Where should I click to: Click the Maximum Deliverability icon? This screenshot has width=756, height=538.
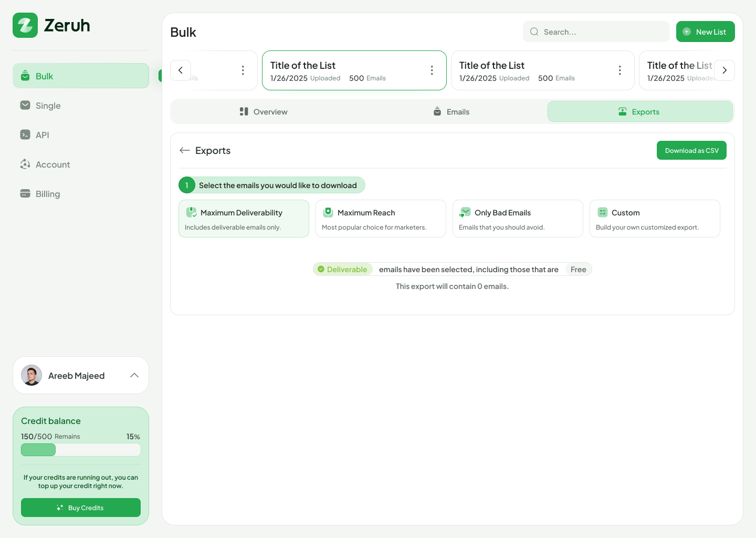192,212
